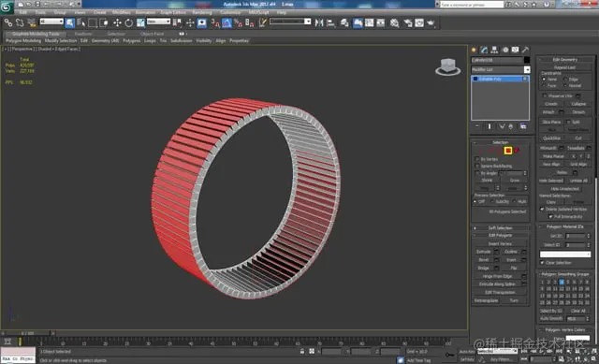599x364 pixels.
Task: Switch to the Hierarchy command panel tab
Action: point(495,50)
